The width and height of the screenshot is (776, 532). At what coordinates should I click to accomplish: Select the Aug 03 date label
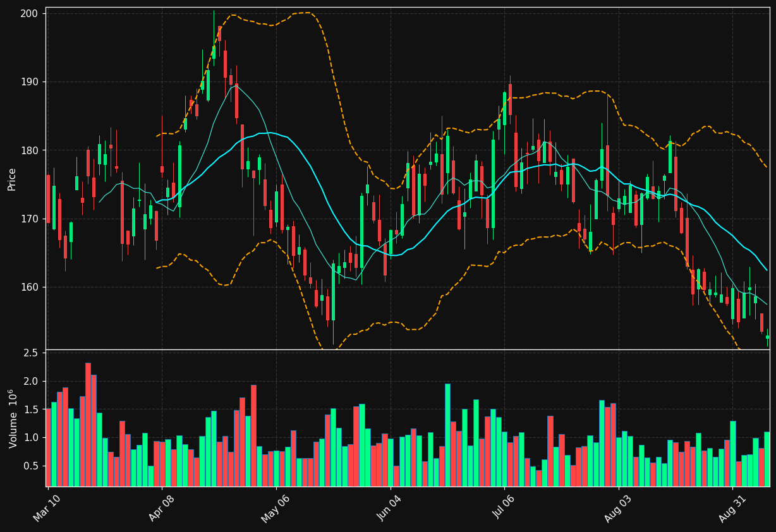click(618, 507)
